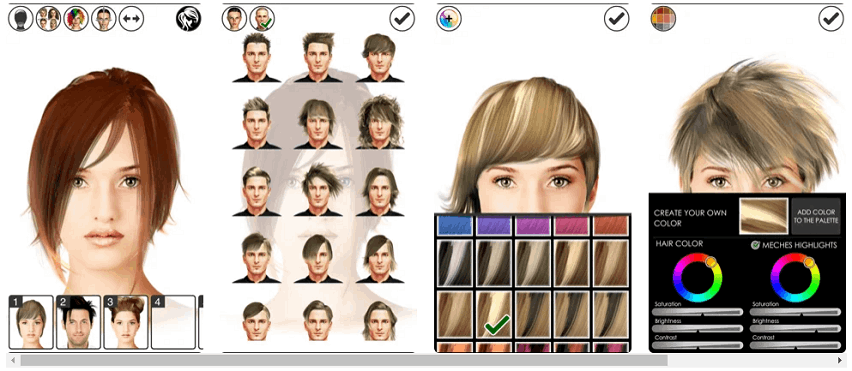Open the color palette grid icon
The image size is (852, 371).
click(x=663, y=18)
